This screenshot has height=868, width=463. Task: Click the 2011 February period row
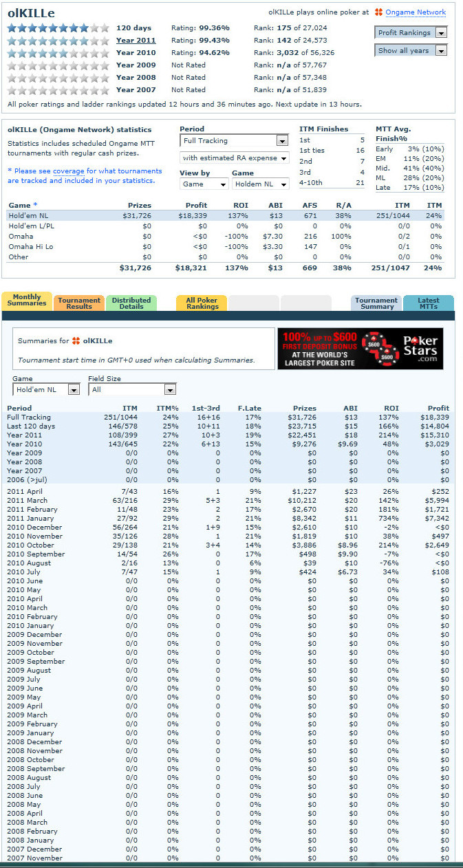click(228, 509)
